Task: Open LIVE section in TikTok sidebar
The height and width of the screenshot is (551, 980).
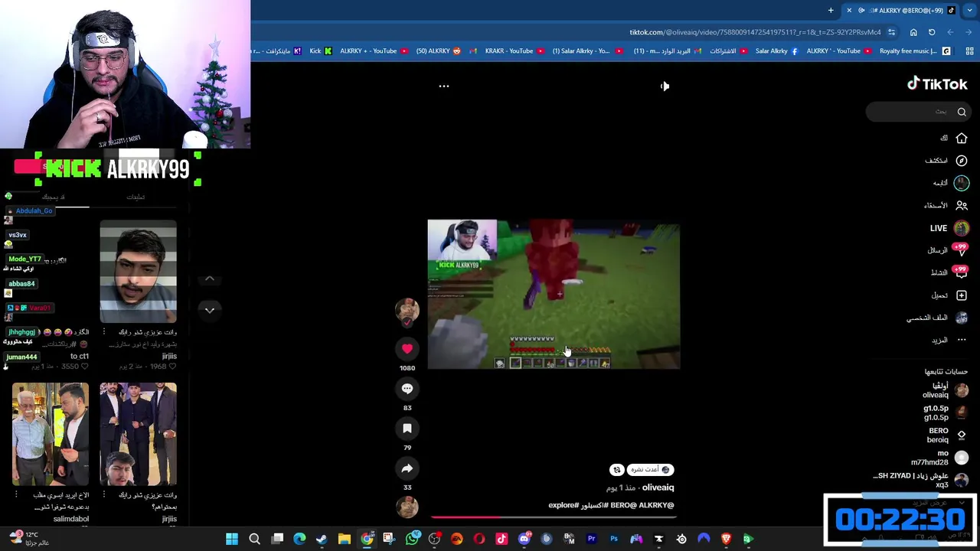Action: (x=949, y=228)
